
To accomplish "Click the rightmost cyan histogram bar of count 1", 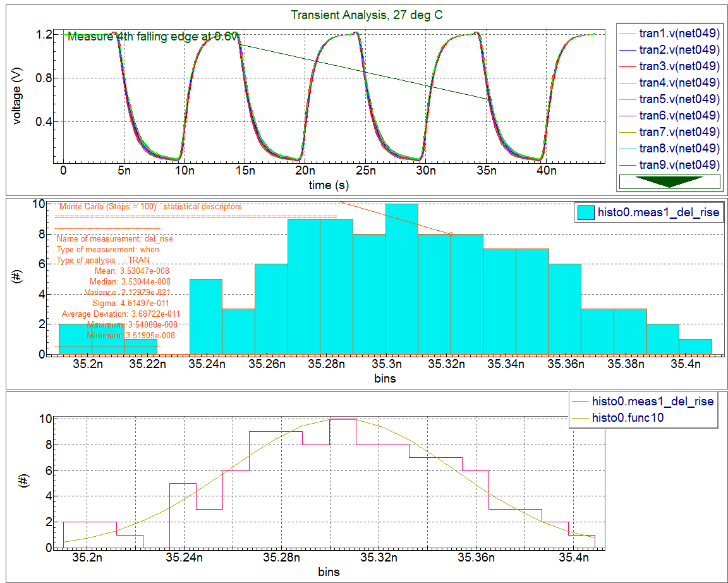I will click(x=696, y=347).
